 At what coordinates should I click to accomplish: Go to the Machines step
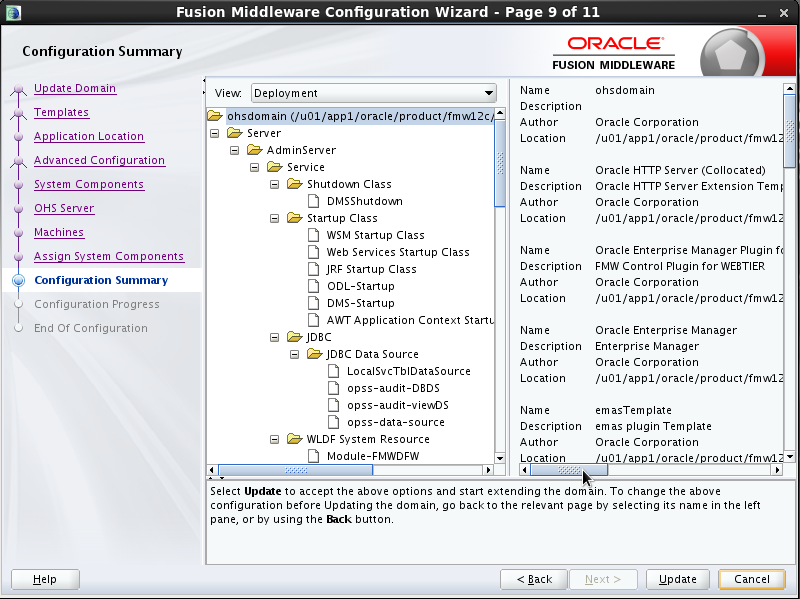tap(59, 232)
